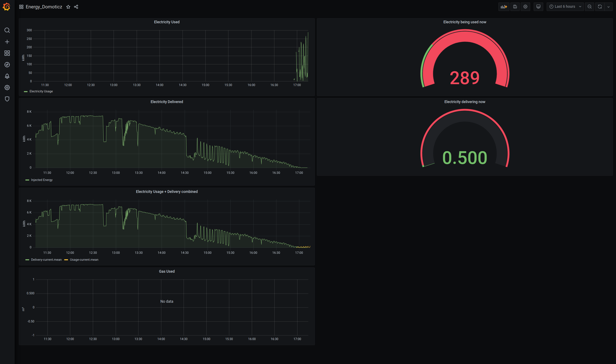
Task: Open the search dashboards icon
Action: click(7, 30)
